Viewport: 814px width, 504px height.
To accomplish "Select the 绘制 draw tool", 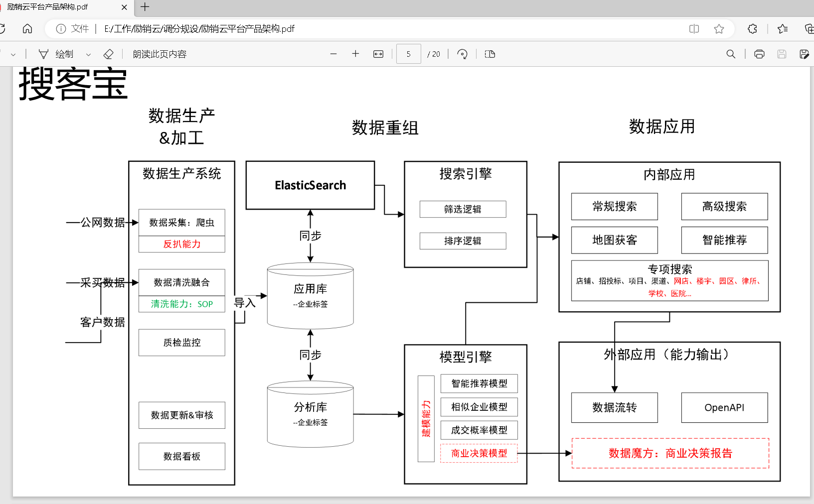I will coord(56,54).
